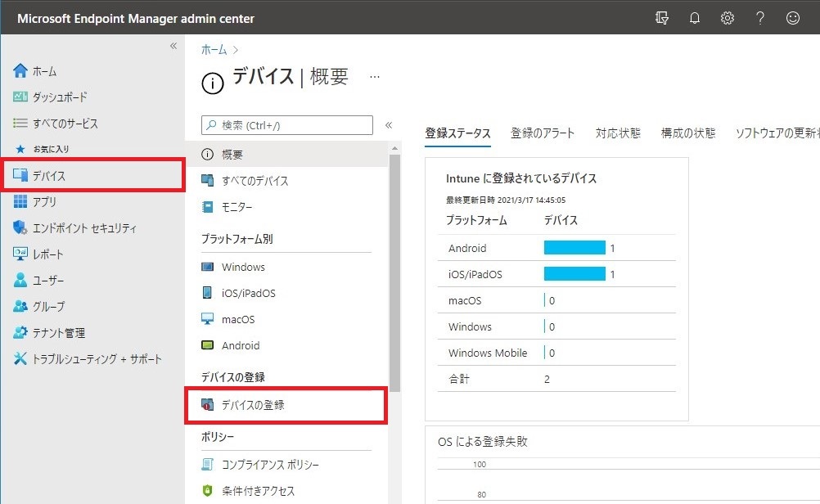Click the blade menu scroll-up arrow

click(394, 148)
